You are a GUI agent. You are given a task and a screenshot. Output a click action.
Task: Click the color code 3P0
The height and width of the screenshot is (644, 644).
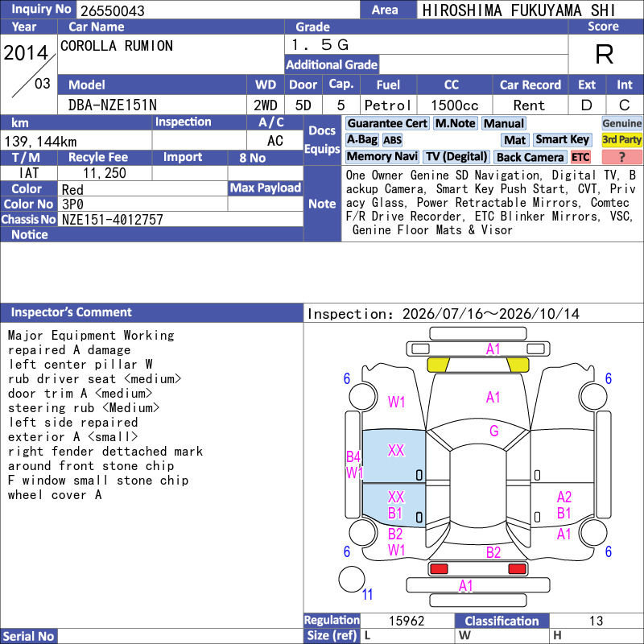point(72,204)
